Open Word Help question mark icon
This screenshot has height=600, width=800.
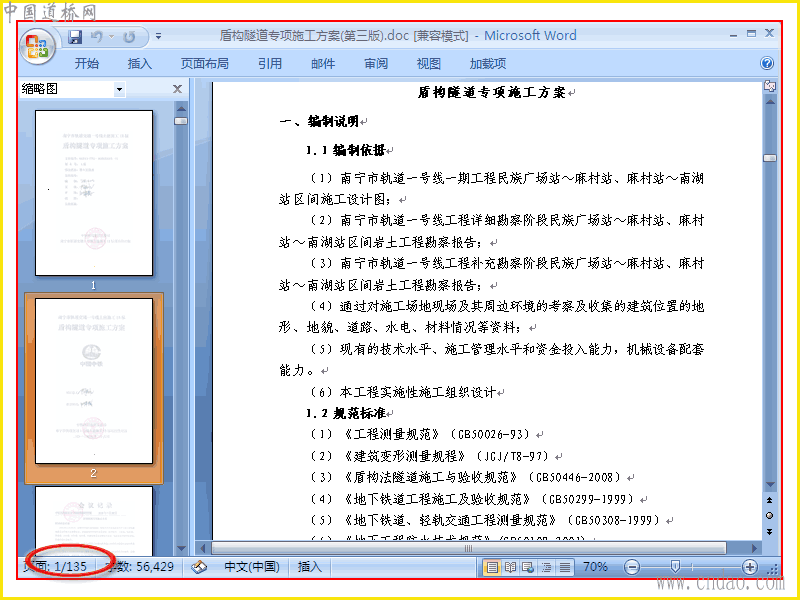(x=767, y=63)
